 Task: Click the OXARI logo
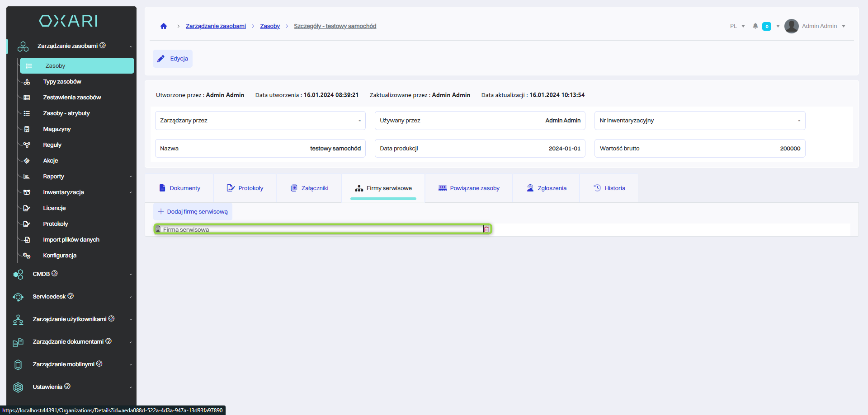pos(68,21)
